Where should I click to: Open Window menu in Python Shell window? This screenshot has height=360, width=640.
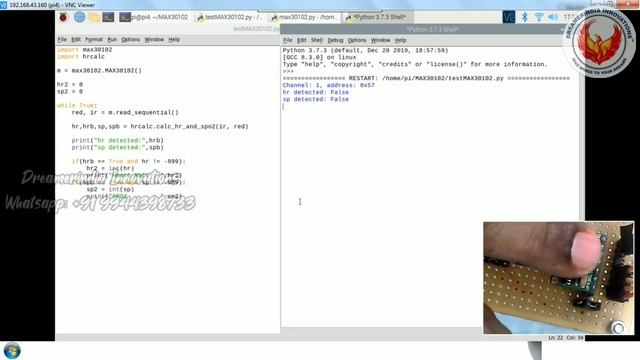[x=380, y=40]
